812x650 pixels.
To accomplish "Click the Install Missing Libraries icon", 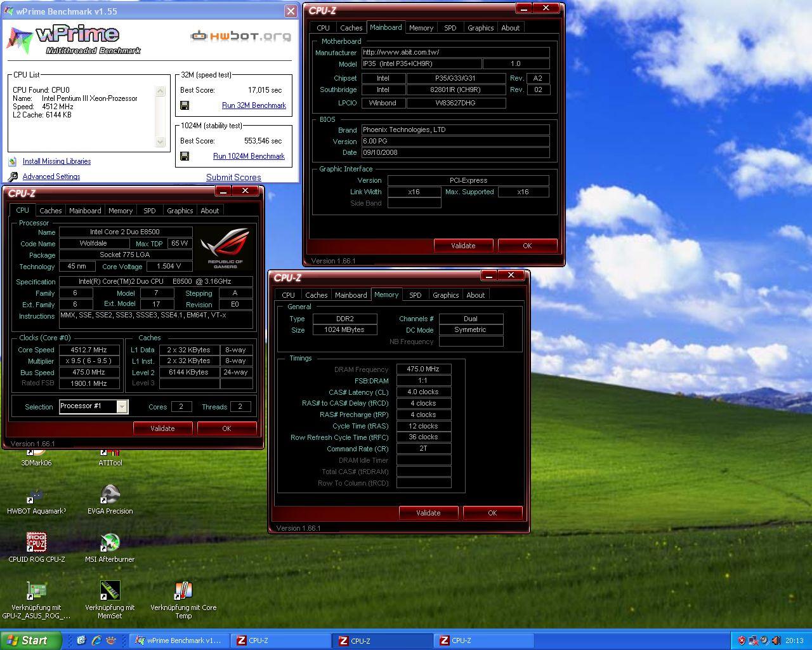I will coord(12,161).
